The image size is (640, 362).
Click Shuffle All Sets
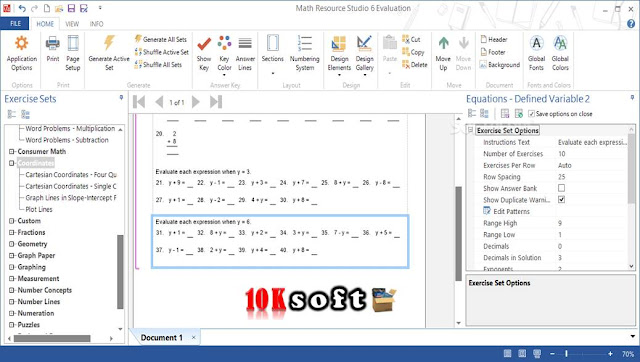point(158,64)
